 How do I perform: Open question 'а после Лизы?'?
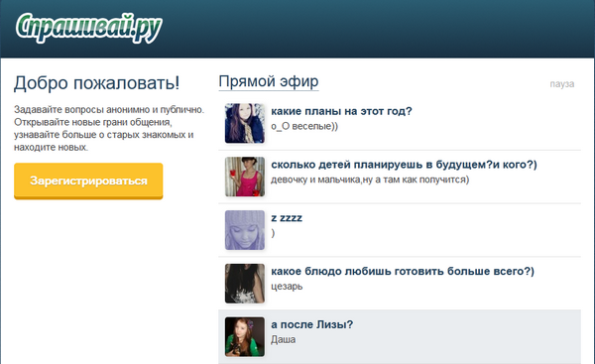[x=312, y=325]
